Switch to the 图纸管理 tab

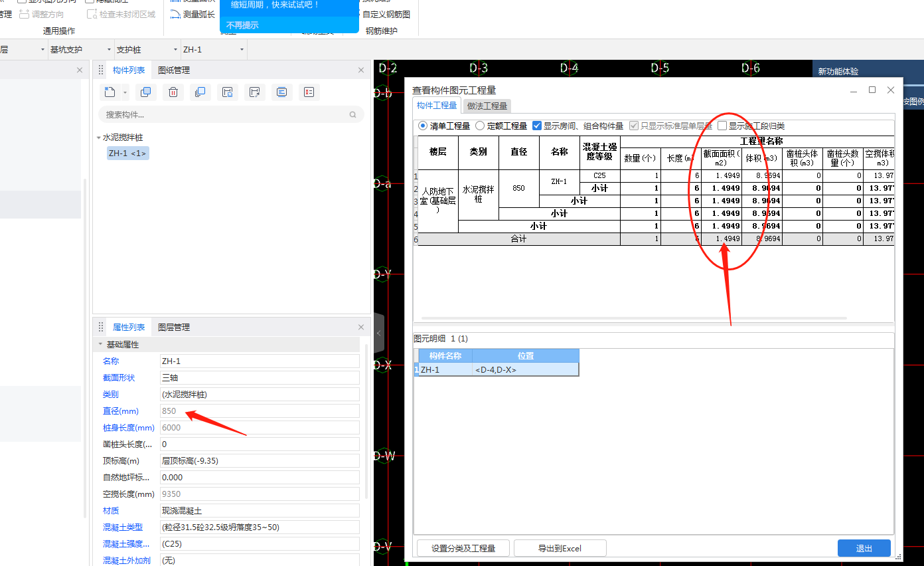coord(174,70)
